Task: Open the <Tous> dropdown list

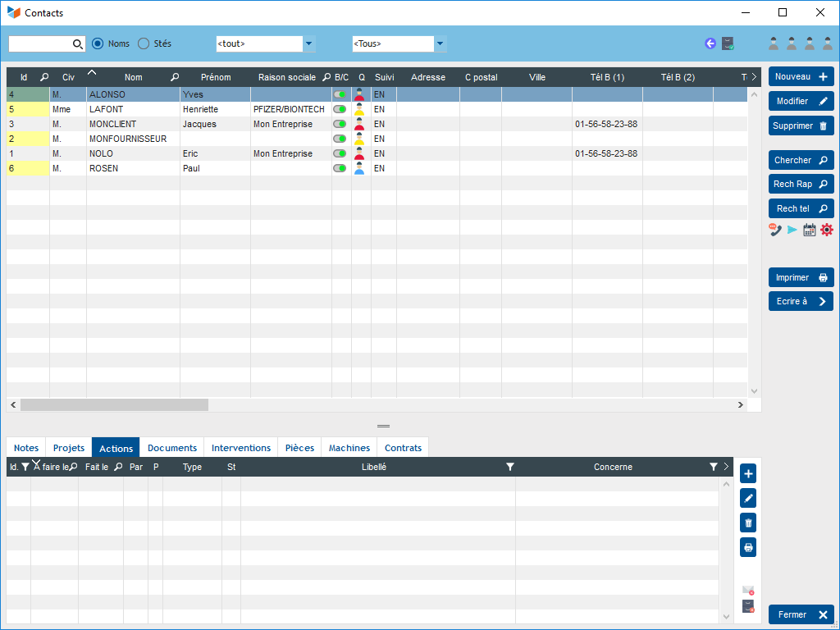Action: coord(441,43)
